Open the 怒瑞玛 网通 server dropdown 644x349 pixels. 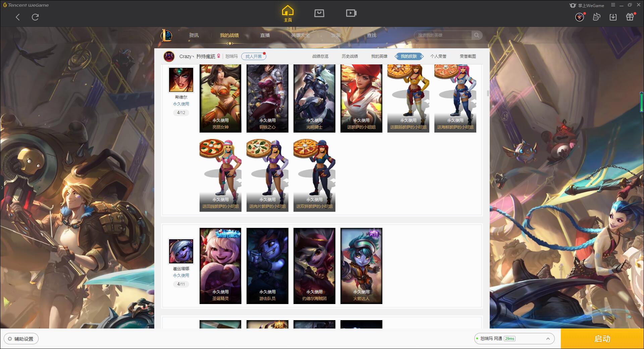pyautogui.click(x=514, y=339)
